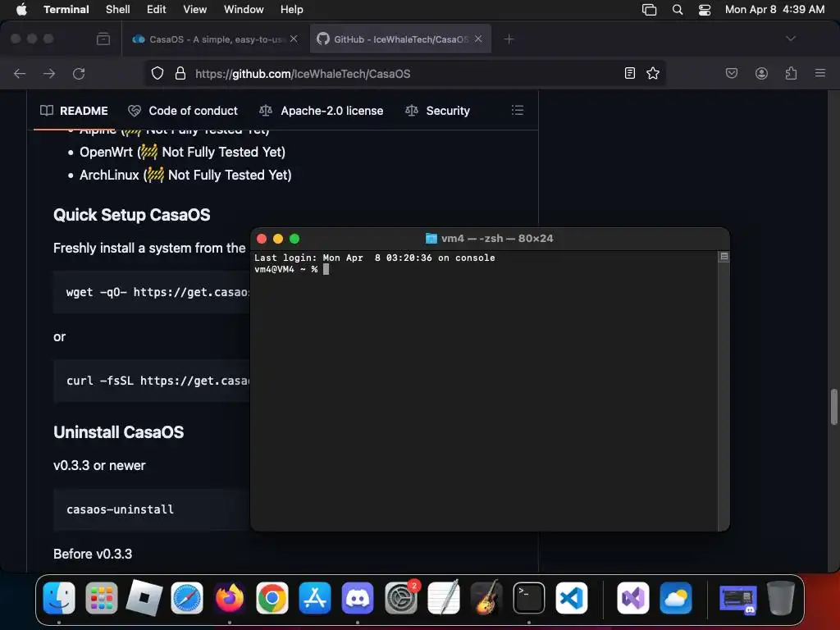Open GarageBand from the Dock
This screenshot has width=840, height=630.
click(486, 597)
